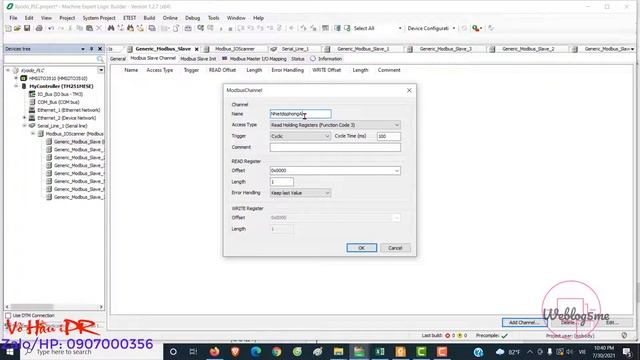Image resolution: width=640 pixels, height=360 pixels.
Task: Click the Find binoculars toolbar icon
Action: point(111,28)
